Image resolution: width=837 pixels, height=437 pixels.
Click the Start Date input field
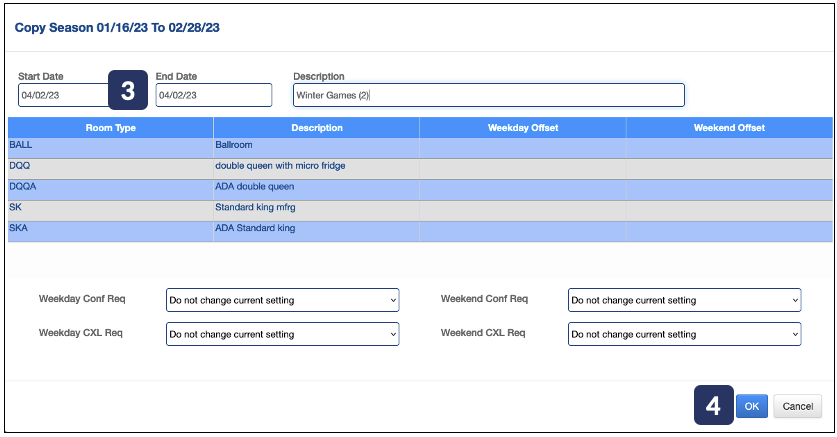pos(62,95)
